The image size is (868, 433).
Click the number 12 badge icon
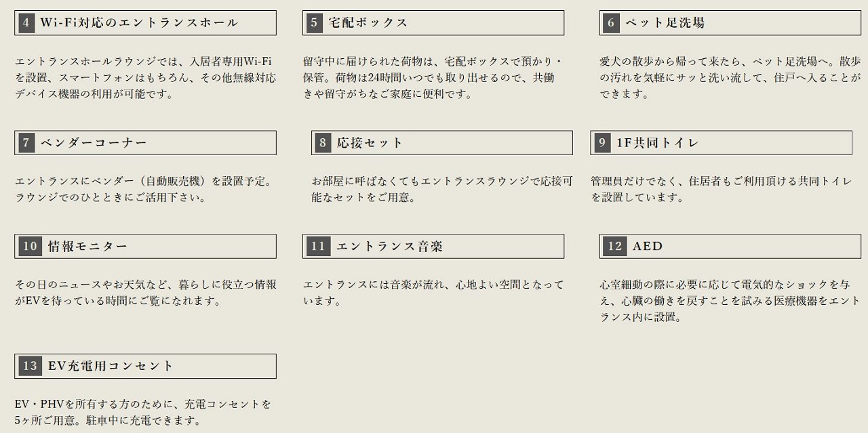coord(615,247)
